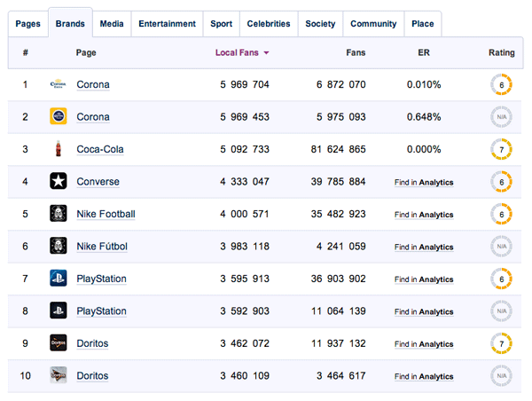Click the Coca-Cola bottle icon
Screen dimensions: 532x401
[58, 148]
